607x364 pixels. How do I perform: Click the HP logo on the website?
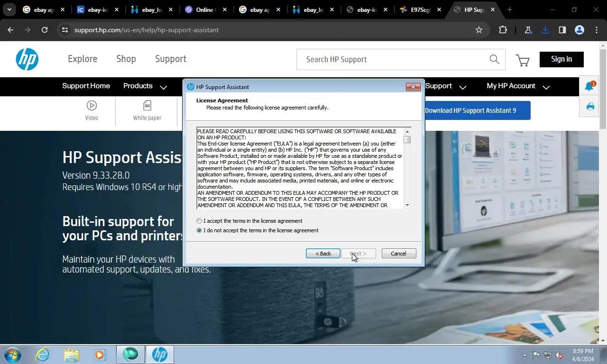click(27, 59)
